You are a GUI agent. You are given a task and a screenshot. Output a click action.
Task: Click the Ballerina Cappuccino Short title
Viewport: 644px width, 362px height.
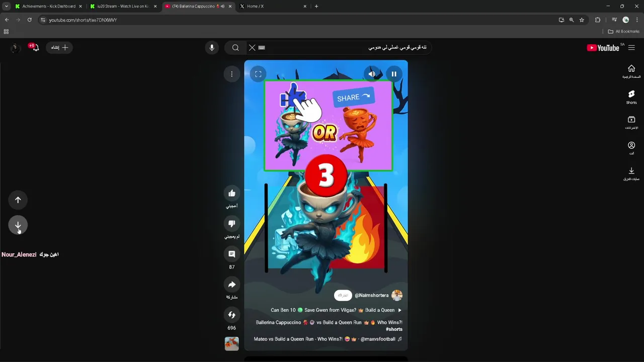click(329, 322)
